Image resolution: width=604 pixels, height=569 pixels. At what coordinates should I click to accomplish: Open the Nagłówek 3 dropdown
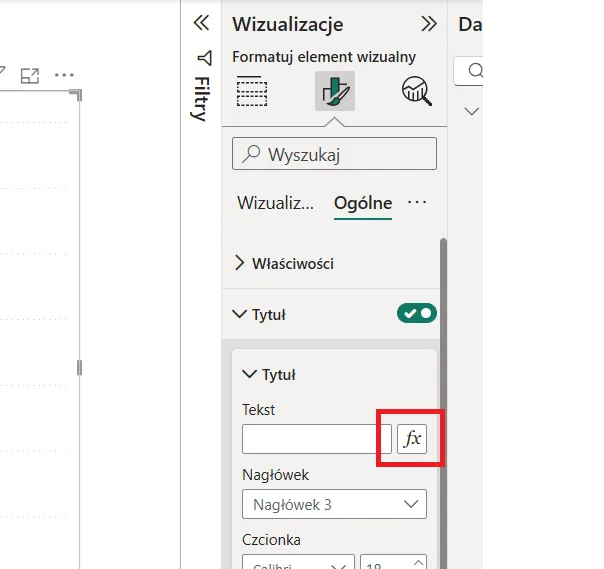click(334, 505)
